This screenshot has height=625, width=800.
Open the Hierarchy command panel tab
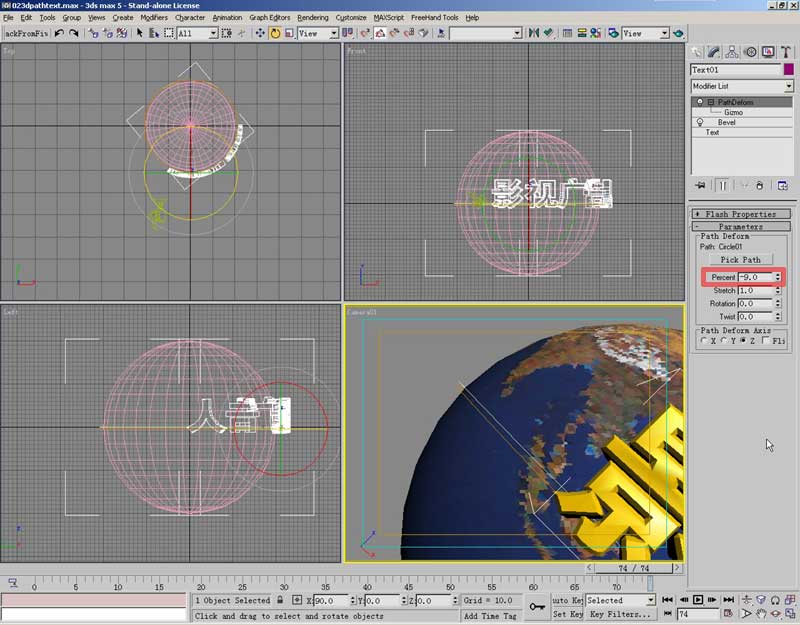coord(733,51)
